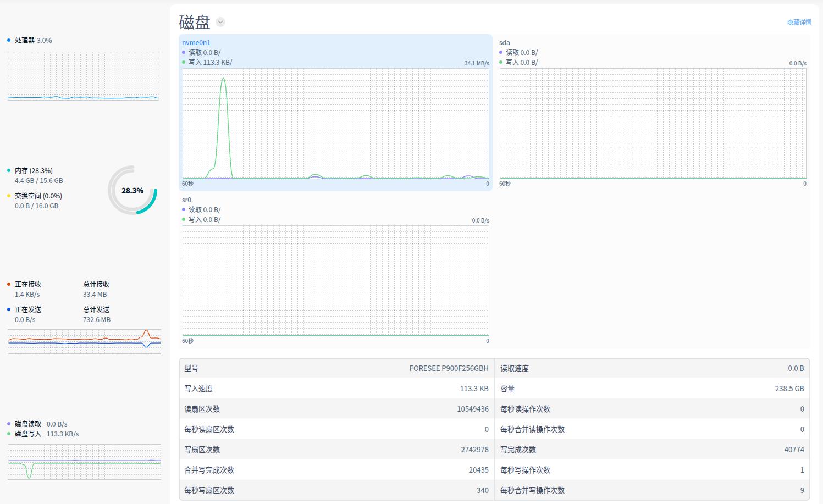
Task: Select the sr0 disk activity graph
Action: click(335, 280)
